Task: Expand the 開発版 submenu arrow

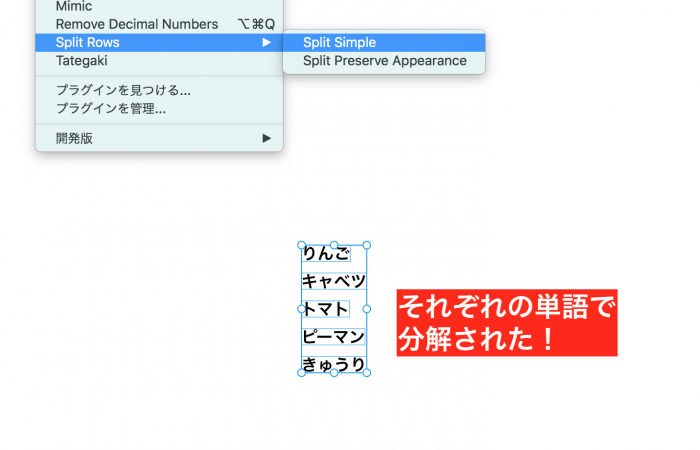Action: click(x=266, y=138)
